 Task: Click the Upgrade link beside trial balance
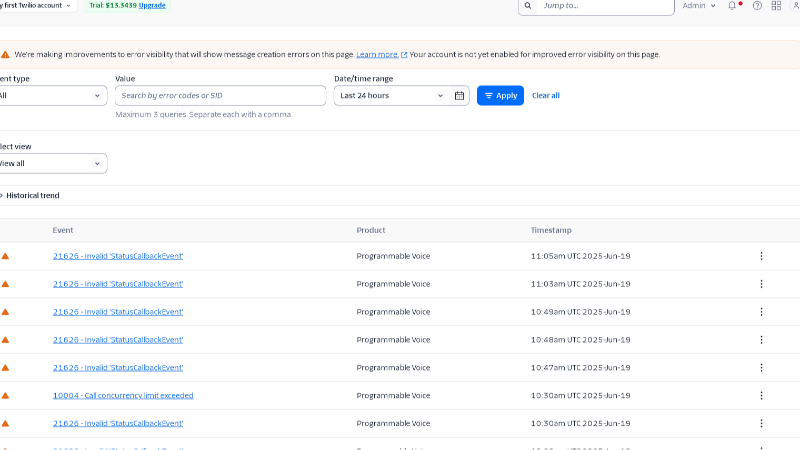pos(152,6)
